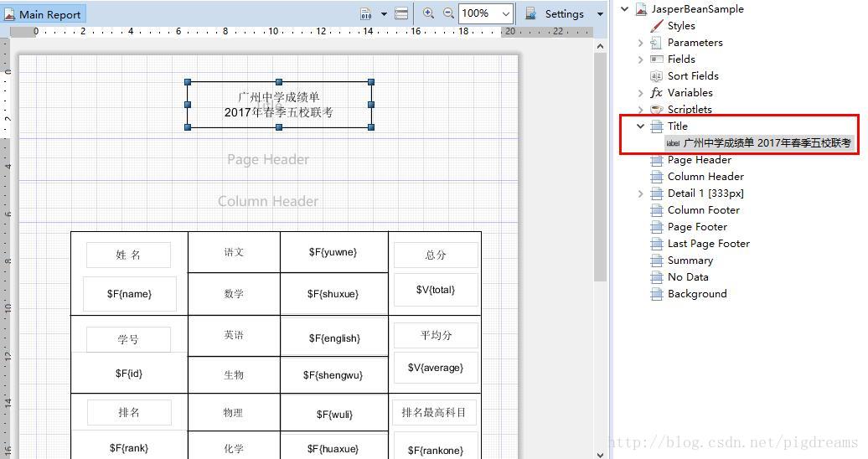
Task: Select Column Header in the outline
Action: pyautogui.click(x=705, y=177)
